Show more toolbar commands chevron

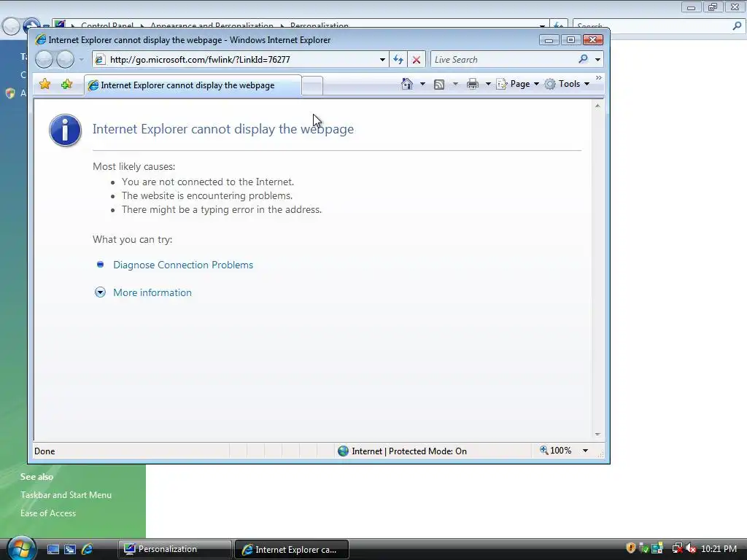click(599, 77)
